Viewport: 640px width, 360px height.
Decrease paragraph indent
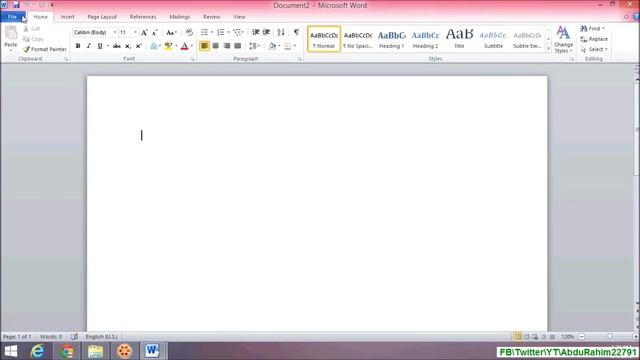256,32
